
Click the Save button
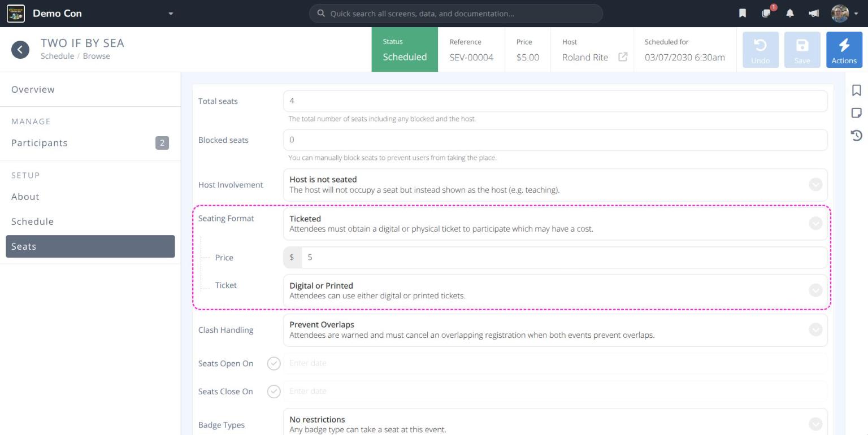[802, 50]
